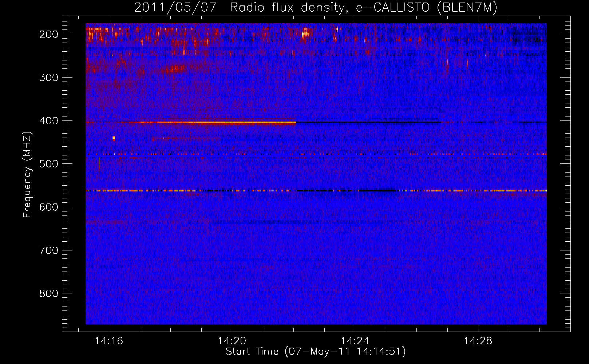Click the dashed orange interference line near 565 MHz

316,190
